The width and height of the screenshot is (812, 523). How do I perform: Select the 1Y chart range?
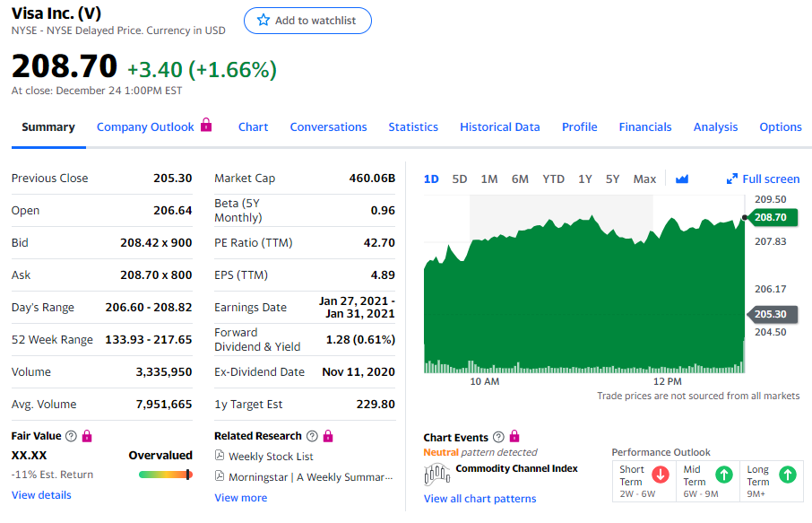(x=584, y=179)
